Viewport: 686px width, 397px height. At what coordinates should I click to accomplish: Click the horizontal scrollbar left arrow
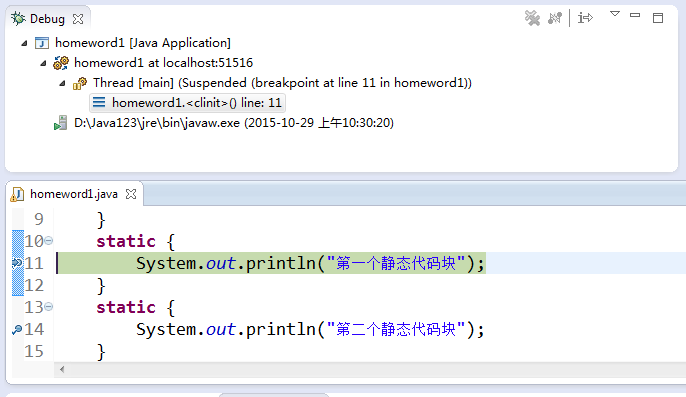62,369
